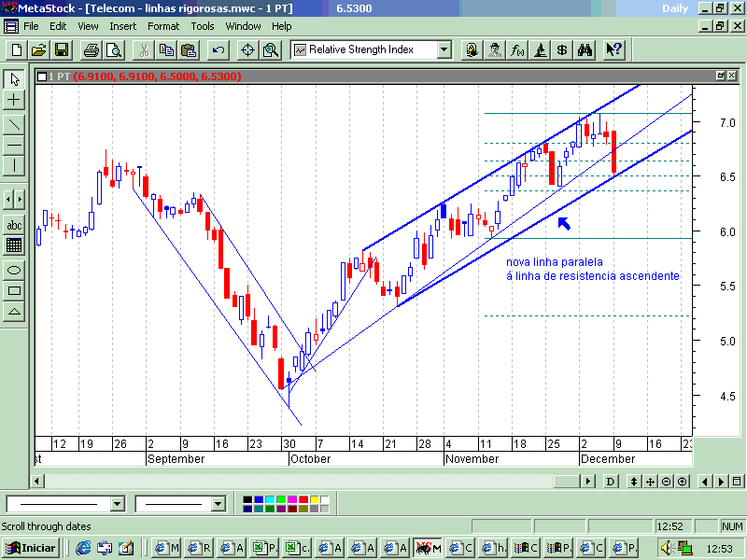
Task: Launch Internet Explorer from the quick launch bar
Action: tap(83, 548)
